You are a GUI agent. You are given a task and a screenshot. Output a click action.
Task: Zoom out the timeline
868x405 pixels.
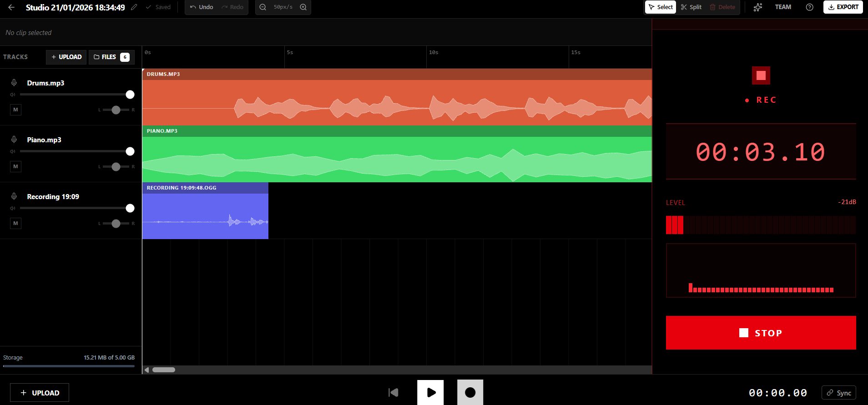click(x=263, y=7)
